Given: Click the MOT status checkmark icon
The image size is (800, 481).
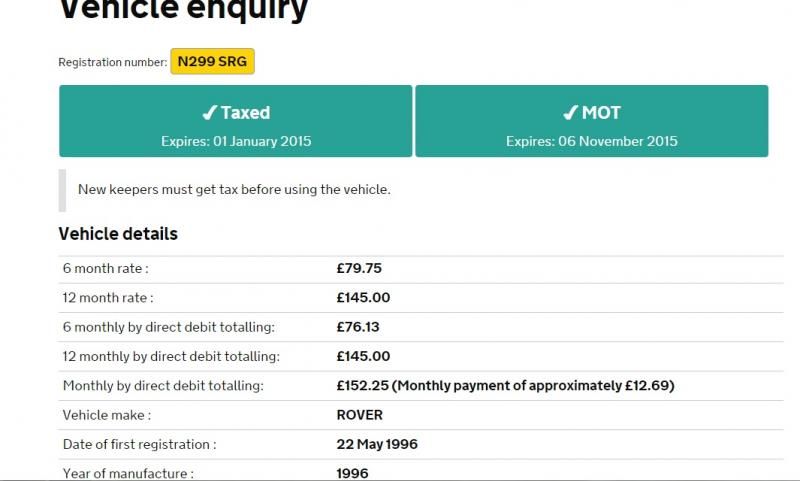Looking at the screenshot, I should (x=570, y=112).
